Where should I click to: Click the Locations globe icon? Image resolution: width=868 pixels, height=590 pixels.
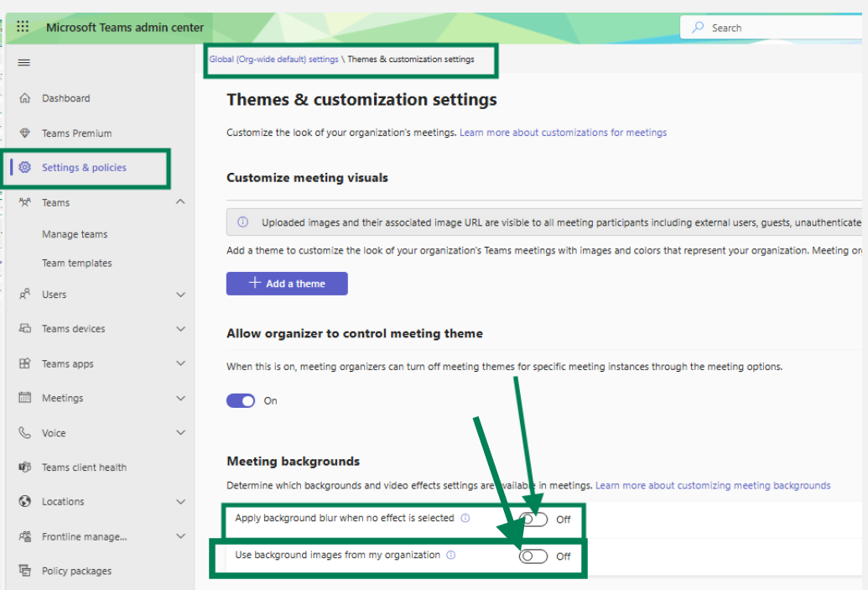coord(25,501)
